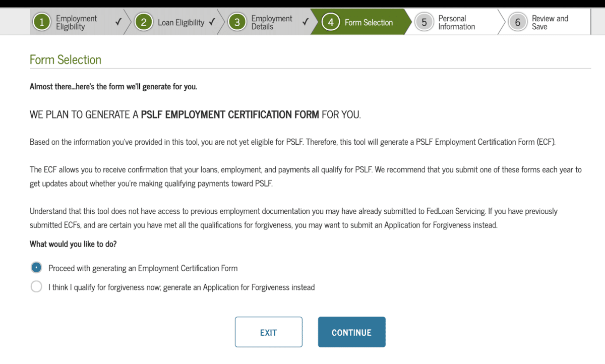Click the step 5 number circle

424,22
